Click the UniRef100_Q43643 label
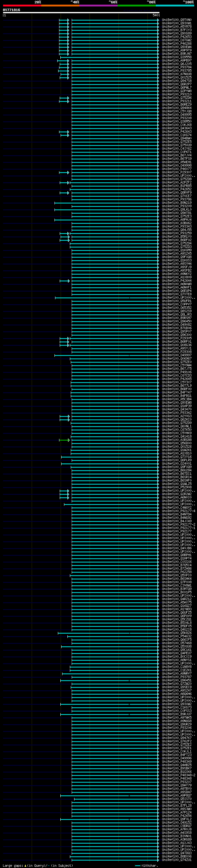The image size is (197, 868). 176,128
